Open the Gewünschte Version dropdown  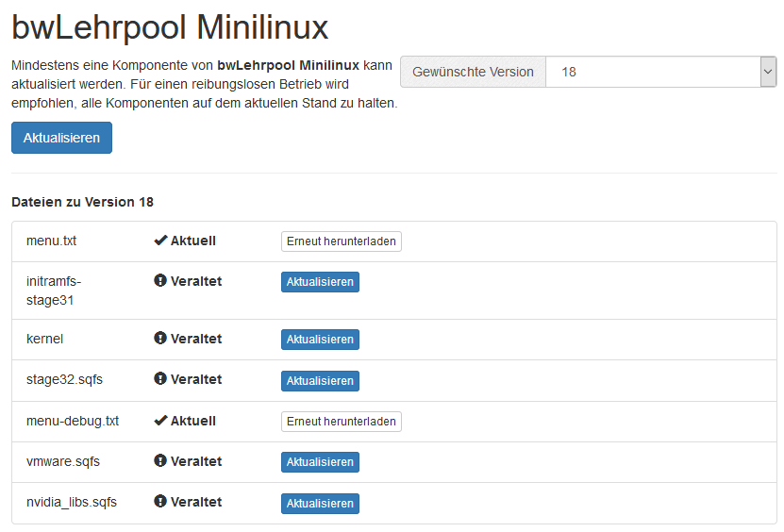pos(660,72)
